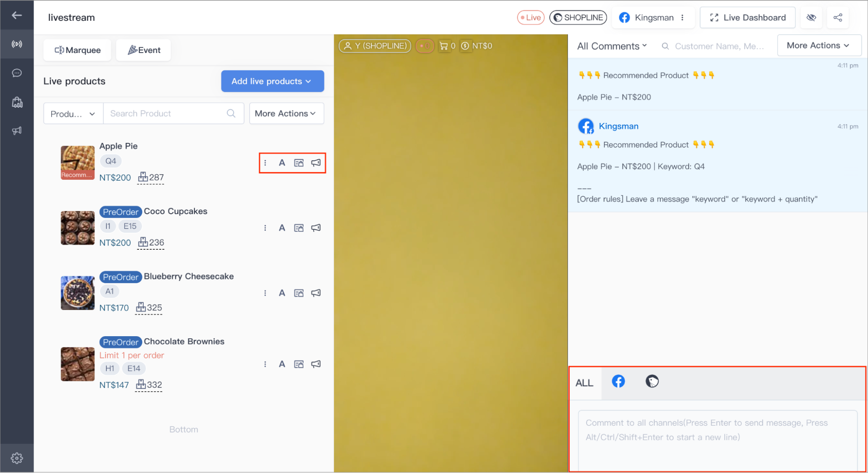Image resolution: width=868 pixels, height=473 pixels.
Task: Click Coco Cupcakes 'A' text icon
Action: [282, 228]
